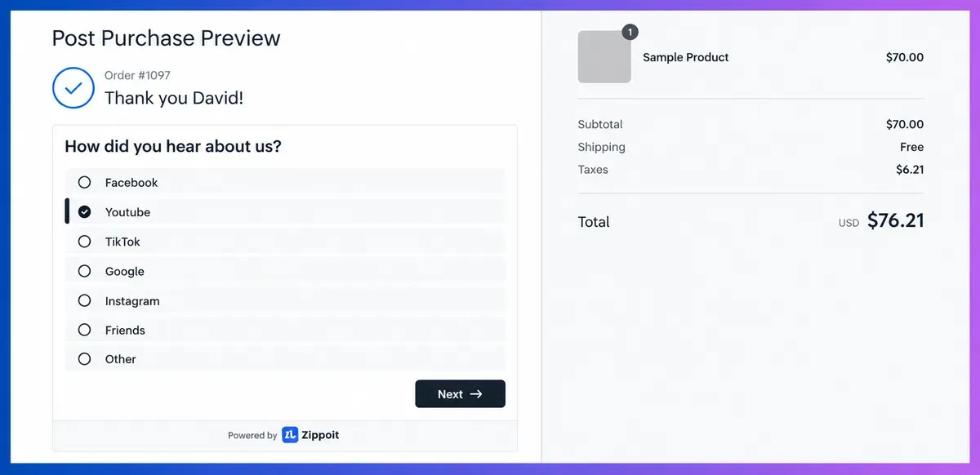
Task: Choose TikTok as the answer
Action: click(x=285, y=242)
